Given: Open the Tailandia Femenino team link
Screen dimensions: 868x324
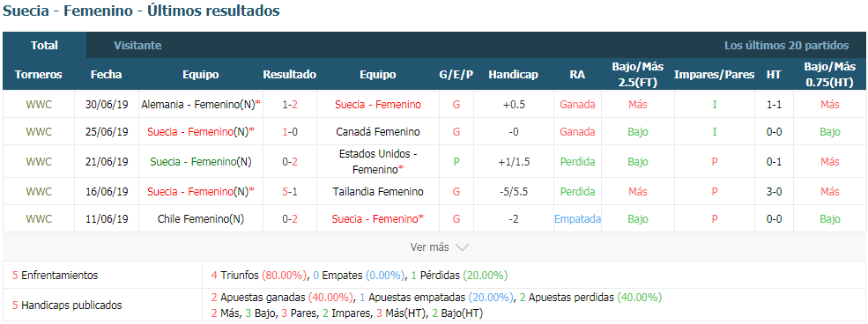Looking at the screenshot, I should point(377,192).
